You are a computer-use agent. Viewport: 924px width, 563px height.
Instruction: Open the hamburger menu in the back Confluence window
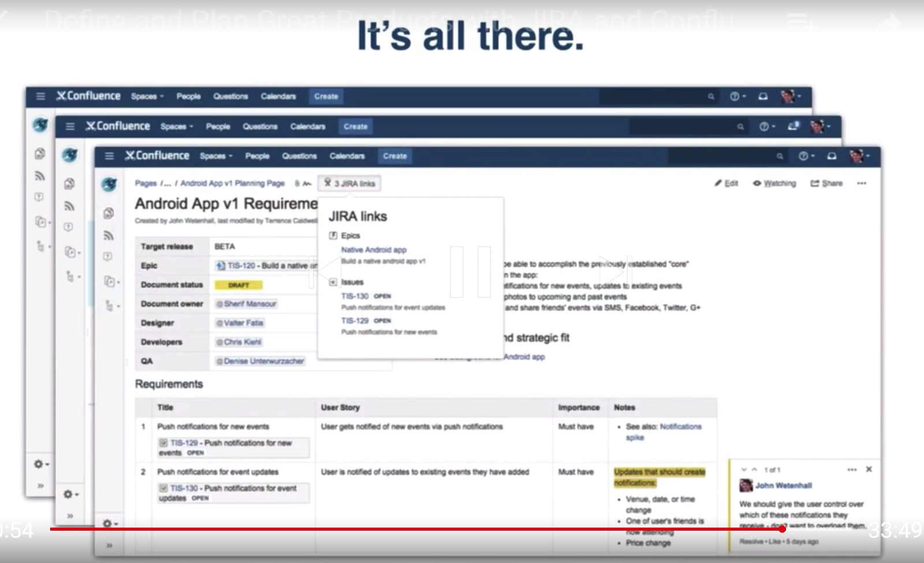pos(40,96)
